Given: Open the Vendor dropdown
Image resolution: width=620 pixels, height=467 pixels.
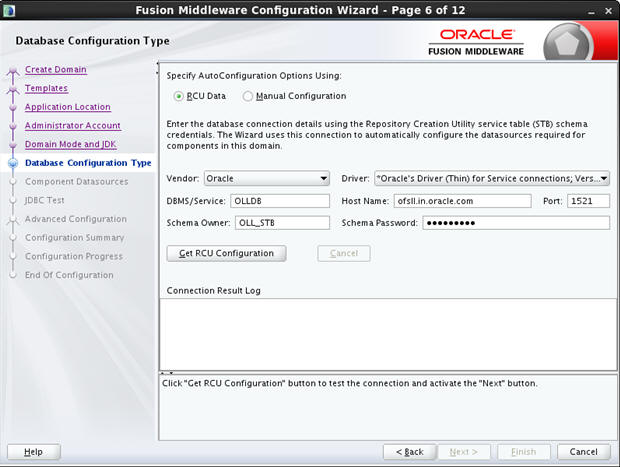Looking at the screenshot, I should tap(267, 178).
